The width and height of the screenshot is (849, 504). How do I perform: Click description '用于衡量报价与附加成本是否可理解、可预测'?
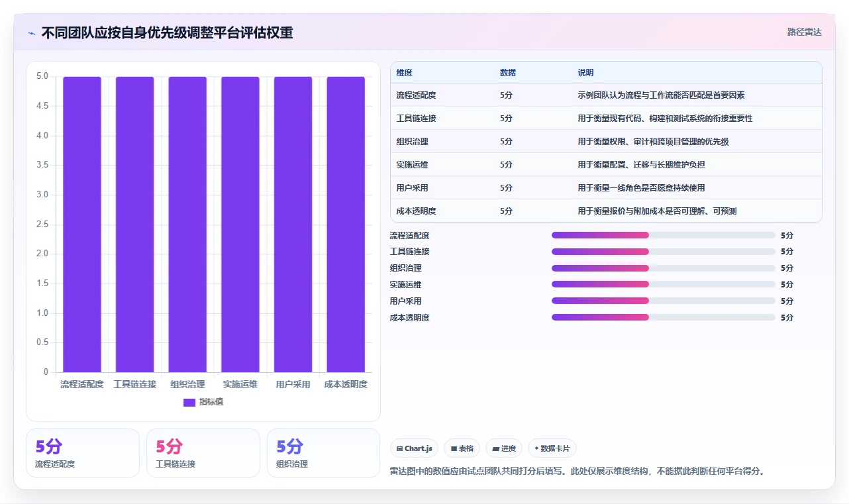tap(657, 211)
